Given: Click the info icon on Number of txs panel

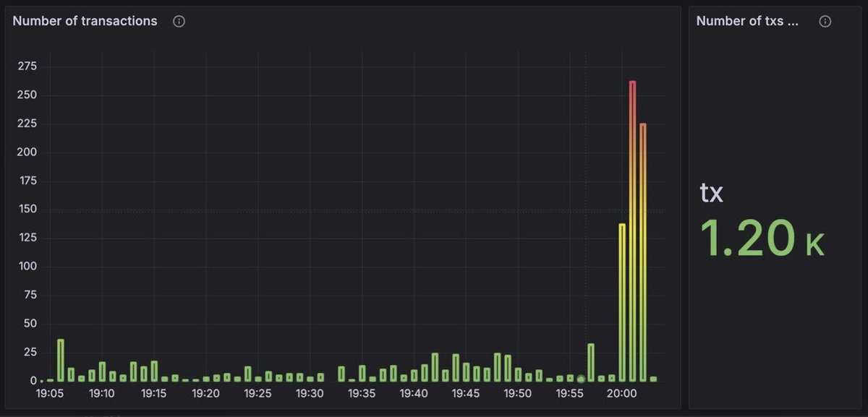Looking at the screenshot, I should [825, 21].
